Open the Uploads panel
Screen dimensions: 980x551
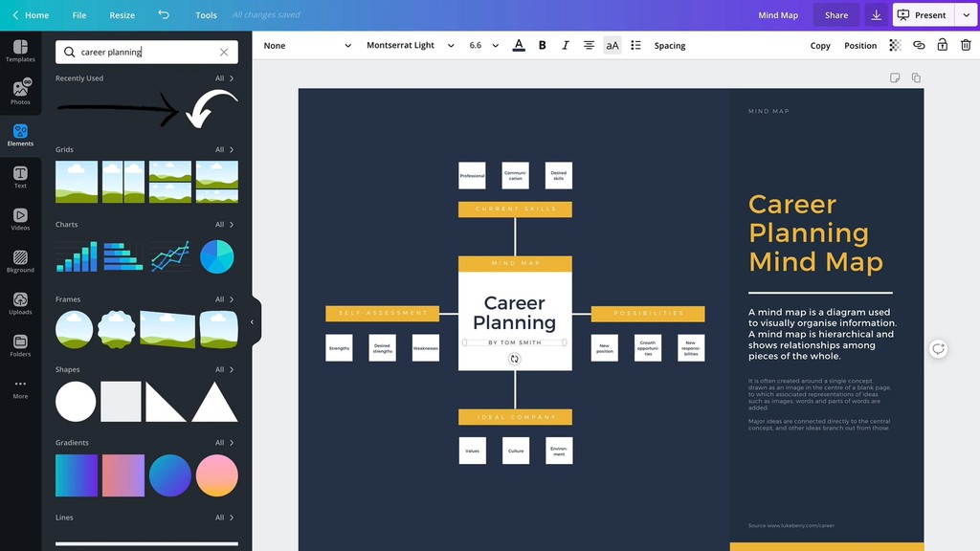pyautogui.click(x=20, y=302)
